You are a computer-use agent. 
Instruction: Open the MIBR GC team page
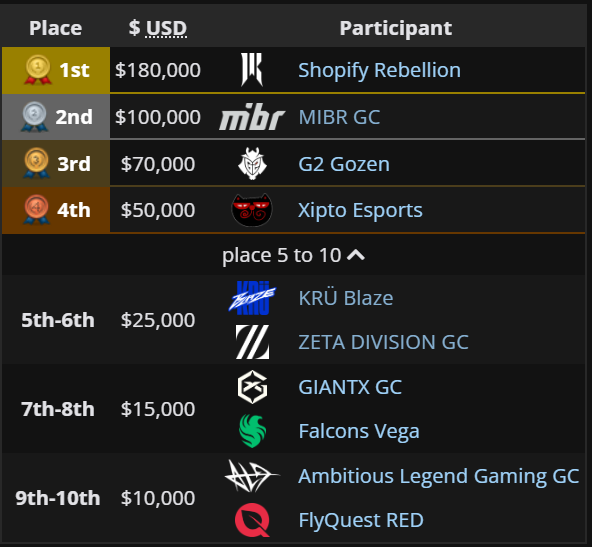pyautogui.click(x=339, y=117)
